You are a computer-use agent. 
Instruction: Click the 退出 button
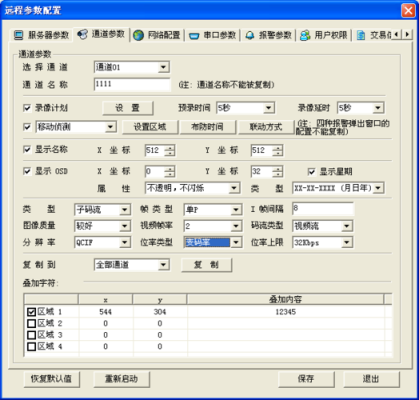click(371, 379)
